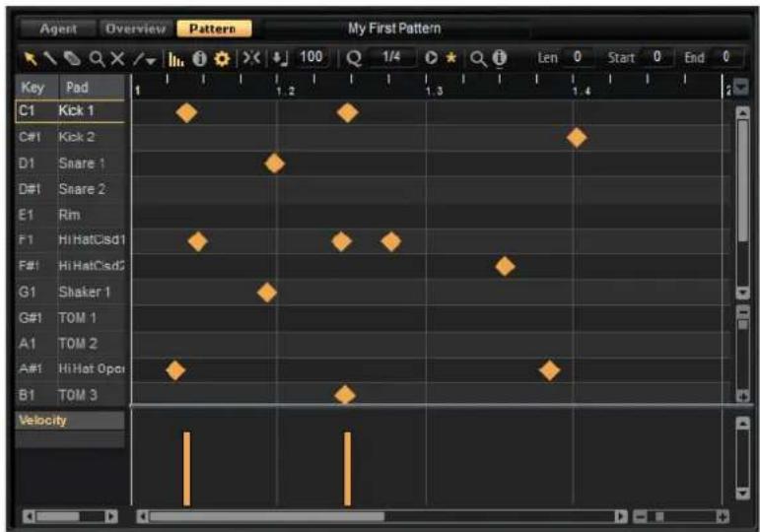
Task: Select the Pattern tab
Action: 214,29
